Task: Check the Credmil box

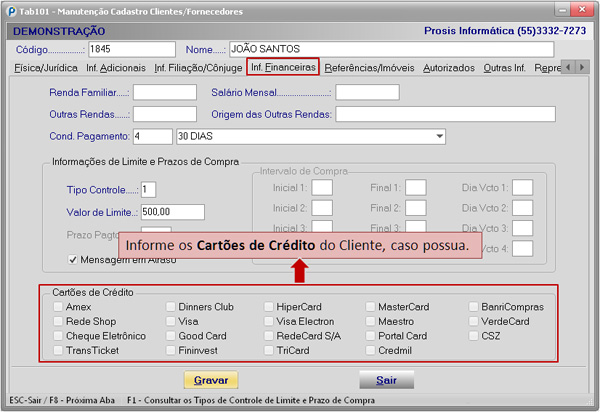Action: coord(370,350)
